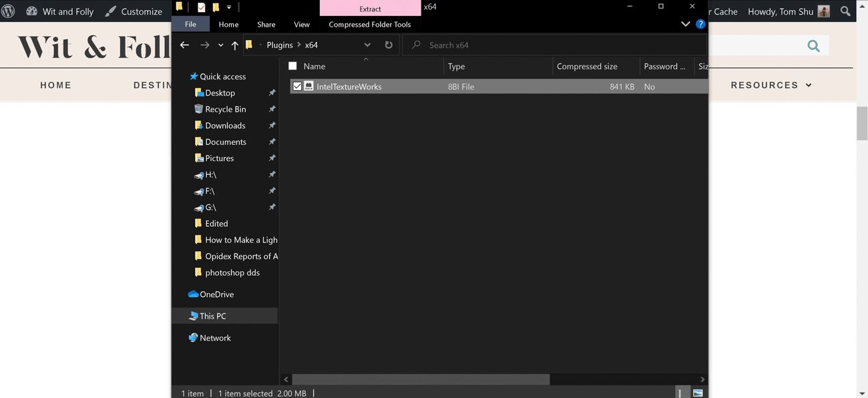Switch to details view in status bar
Screen dimensions: 868x398
click(x=680, y=393)
